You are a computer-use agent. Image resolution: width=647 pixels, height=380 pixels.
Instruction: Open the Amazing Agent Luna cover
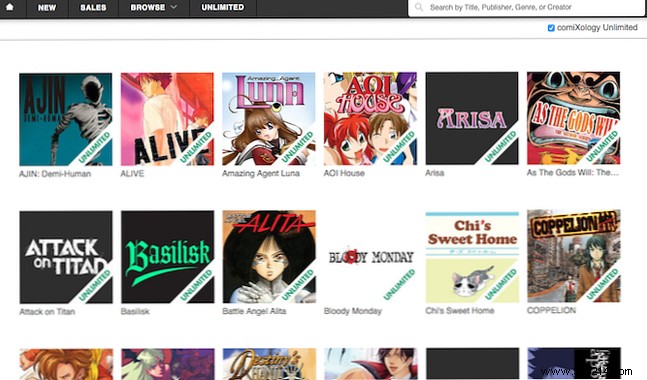click(x=269, y=119)
